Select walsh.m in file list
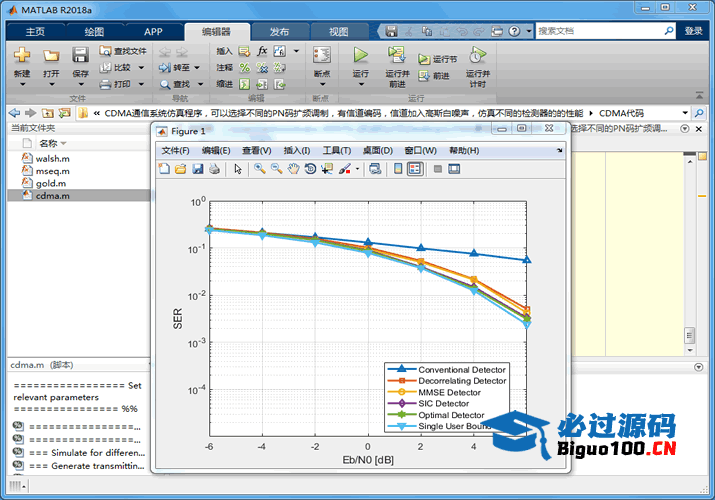 point(52,159)
